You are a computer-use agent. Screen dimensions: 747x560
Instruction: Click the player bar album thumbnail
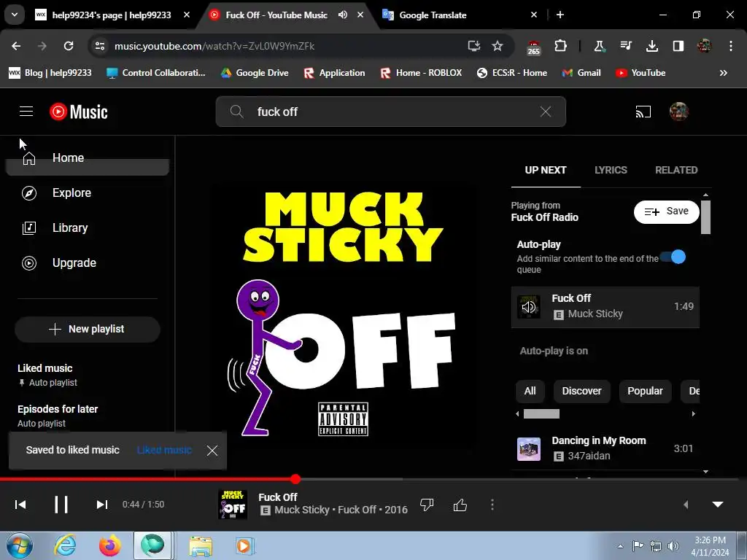[233, 505]
